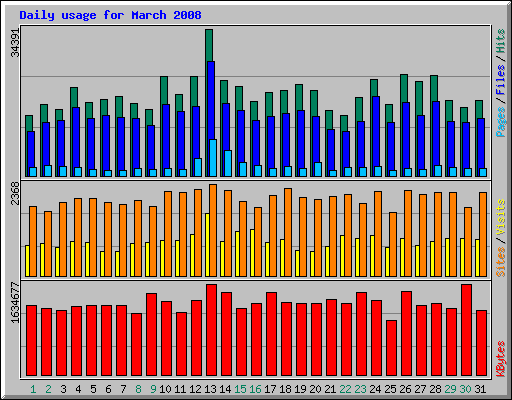Click day label 7 on x-axis
The width and height of the screenshot is (512, 400).
point(123,389)
